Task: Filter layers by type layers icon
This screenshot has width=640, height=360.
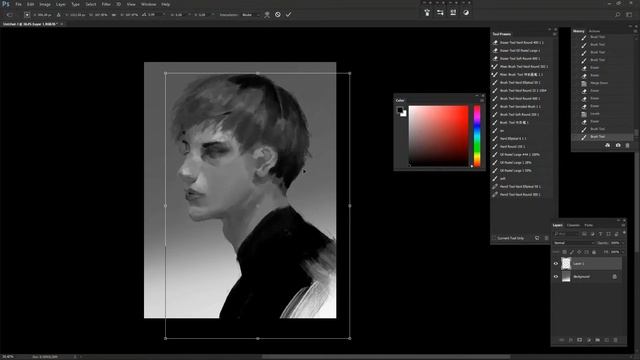Action: pos(600,234)
